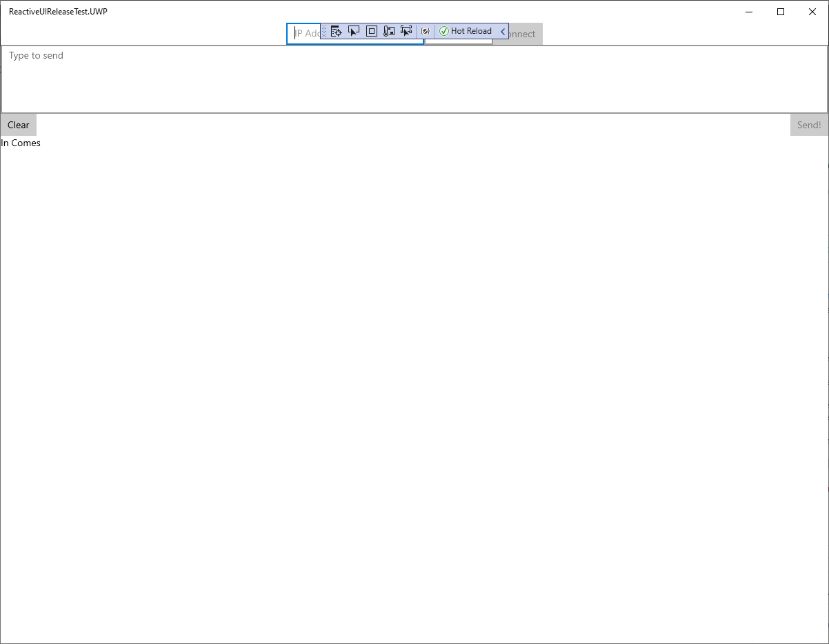Activate the Select Element cursor icon
The width and height of the screenshot is (829, 644).
(x=354, y=31)
